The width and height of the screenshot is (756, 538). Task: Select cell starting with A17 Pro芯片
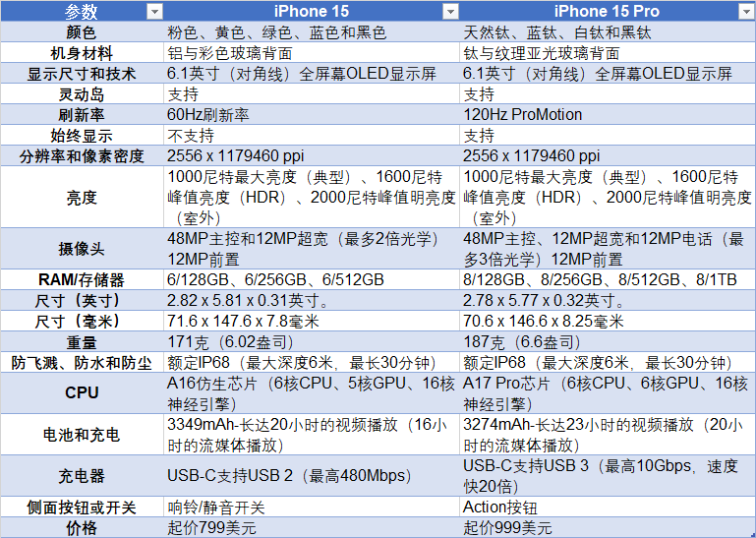click(x=608, y=392)
